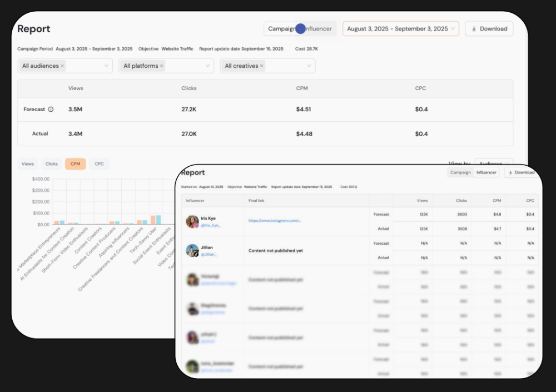556x392 pixels.
Task: Click the download arrow icon in the back report header
Action: (474, 29)
